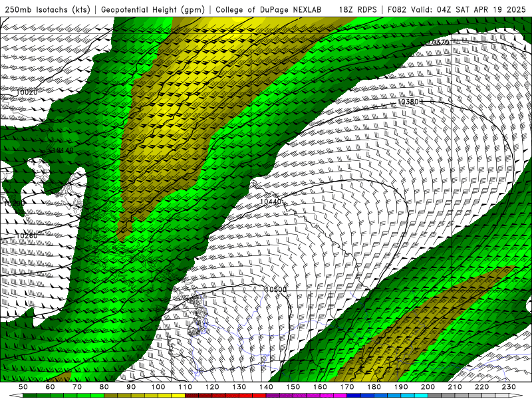Screen dimensions: 532x399
Task: Click the "College of DuPage NEXLAB" label
Action: pos(269,9)
